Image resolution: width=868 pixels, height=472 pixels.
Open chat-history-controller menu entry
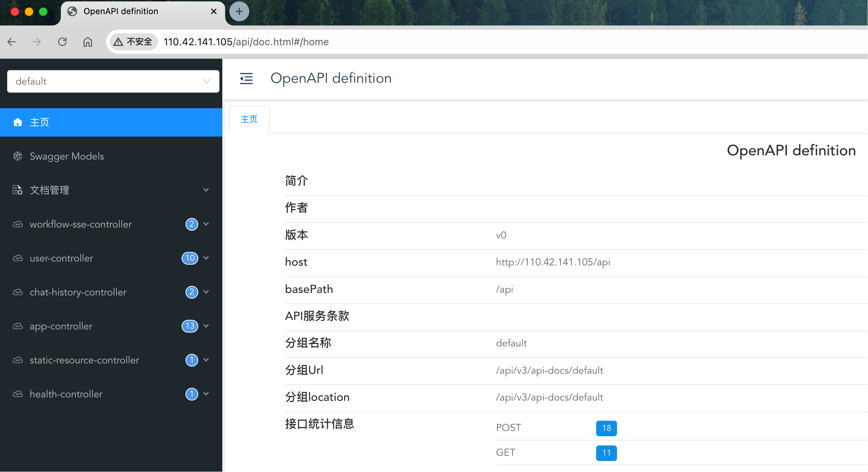[x=78, y=292]
